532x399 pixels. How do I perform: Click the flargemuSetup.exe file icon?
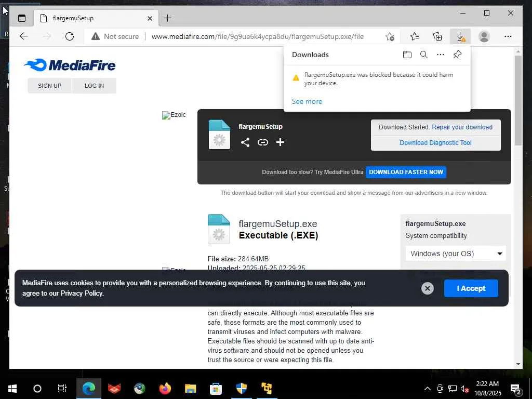point(219,229)
